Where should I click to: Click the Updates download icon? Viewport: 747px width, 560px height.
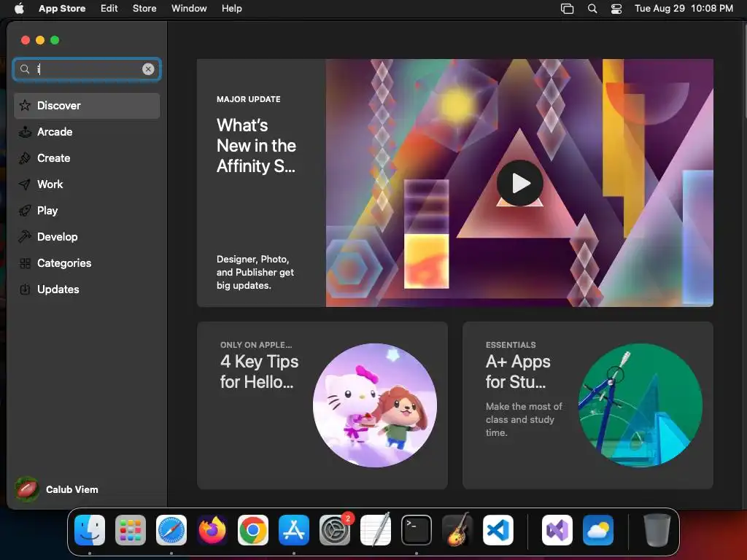click(x=25, y=289)
